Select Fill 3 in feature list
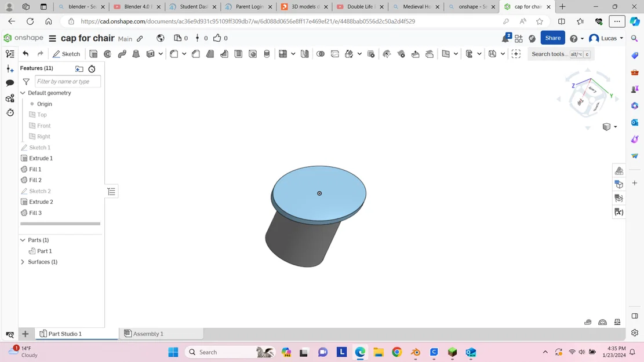The height and width of the screenshot is (362, 644). tap(35, 213)
